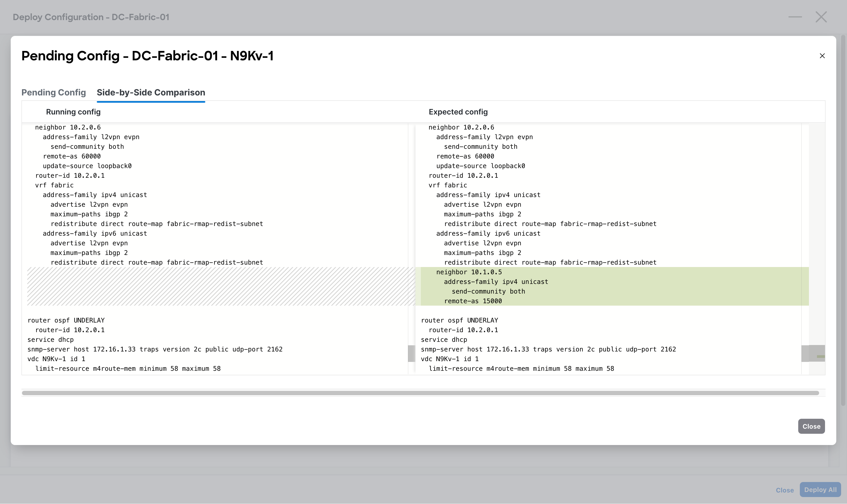This screenshot has height=504, width=847.
Task: Click the horizontal scrollbar below the comparison
Action: [x=420, y=393]
